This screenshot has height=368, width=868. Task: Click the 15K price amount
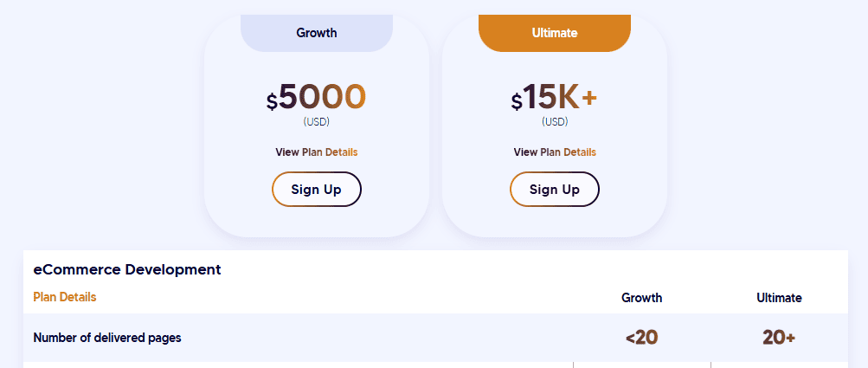pos(551,97)
